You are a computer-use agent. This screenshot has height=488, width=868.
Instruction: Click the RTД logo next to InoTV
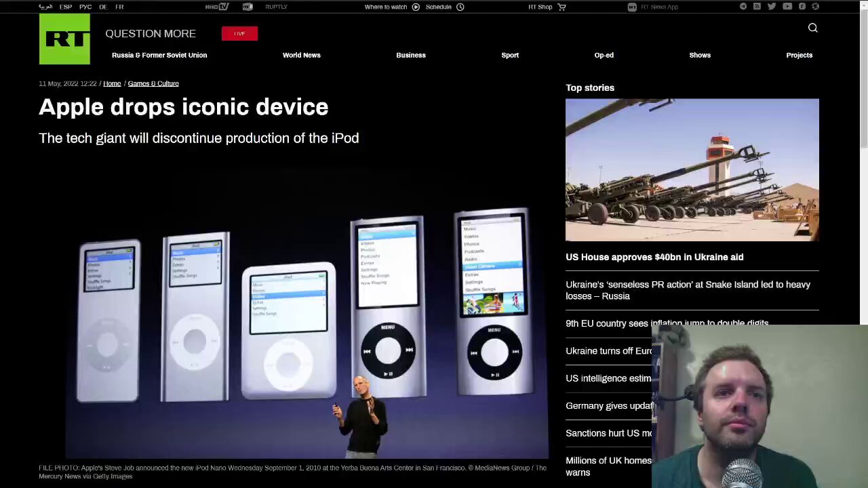tap(248, 7)
